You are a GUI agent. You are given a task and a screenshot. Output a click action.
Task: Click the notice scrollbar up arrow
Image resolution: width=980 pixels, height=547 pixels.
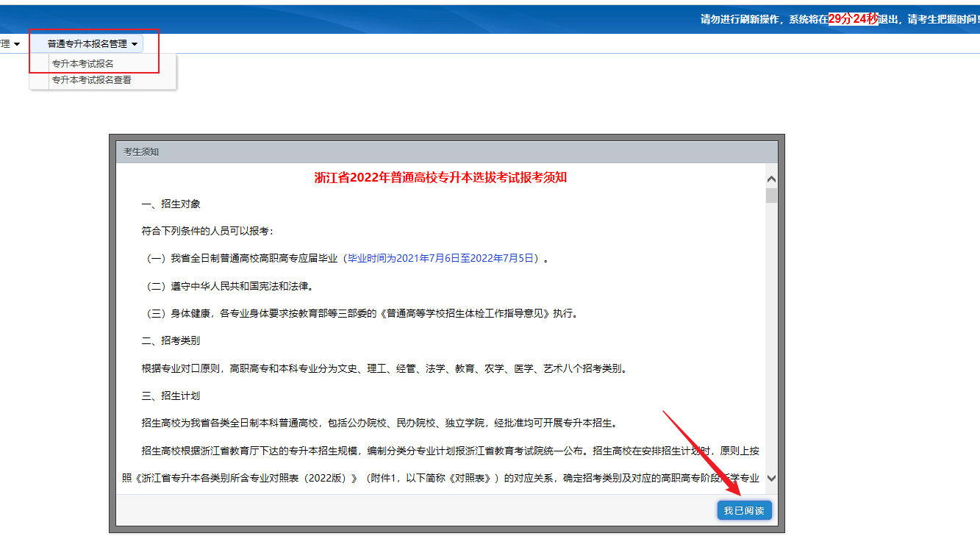[x=771, y=179]
